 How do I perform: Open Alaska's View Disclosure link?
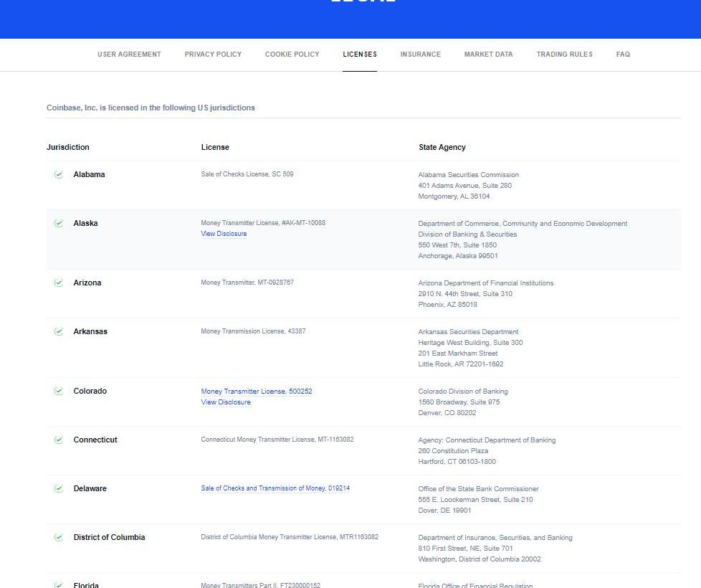coord(224,234)
